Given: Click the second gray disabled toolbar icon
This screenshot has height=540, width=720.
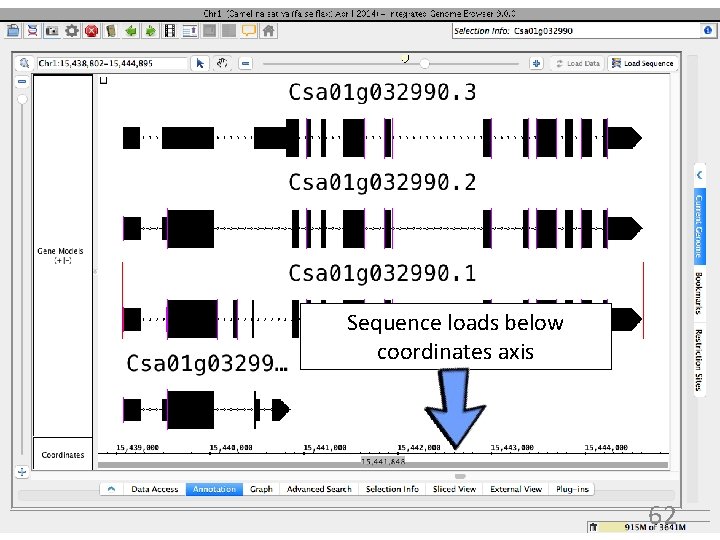Looking at the screenshot, I should [229, 31].
